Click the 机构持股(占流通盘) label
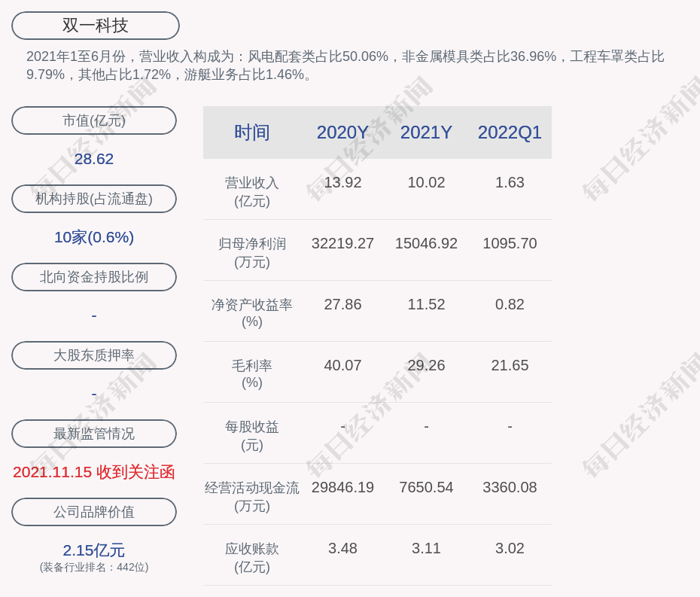700x597 pixels. 94,199
